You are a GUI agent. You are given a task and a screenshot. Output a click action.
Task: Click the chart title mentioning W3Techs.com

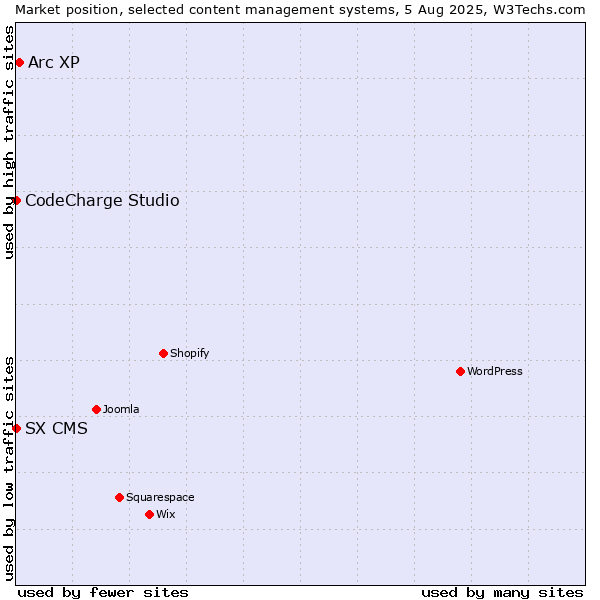tap(300, 10)
